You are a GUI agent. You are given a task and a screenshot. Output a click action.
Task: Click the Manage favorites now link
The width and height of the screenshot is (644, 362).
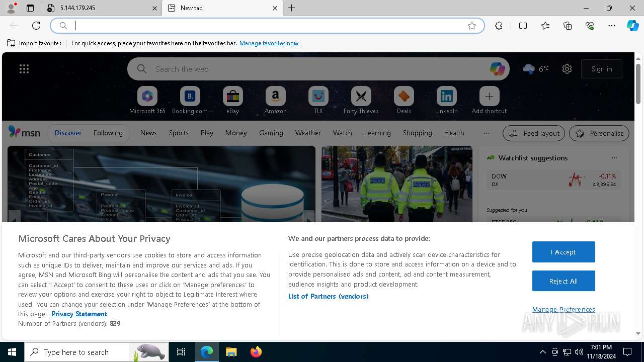(269, 43)
